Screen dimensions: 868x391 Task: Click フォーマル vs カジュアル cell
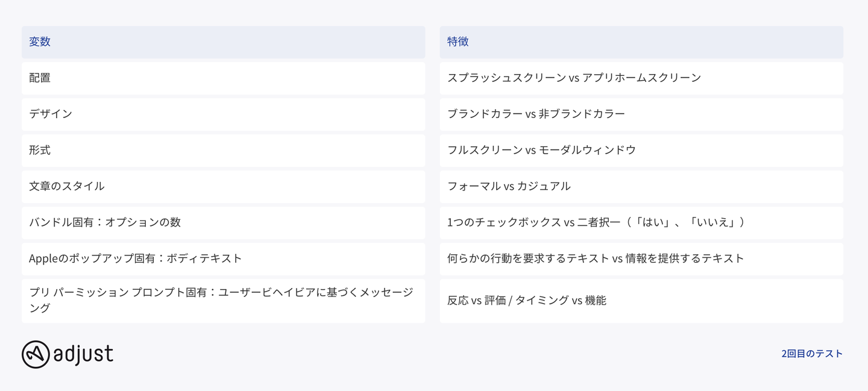click(x=641, y=186)
